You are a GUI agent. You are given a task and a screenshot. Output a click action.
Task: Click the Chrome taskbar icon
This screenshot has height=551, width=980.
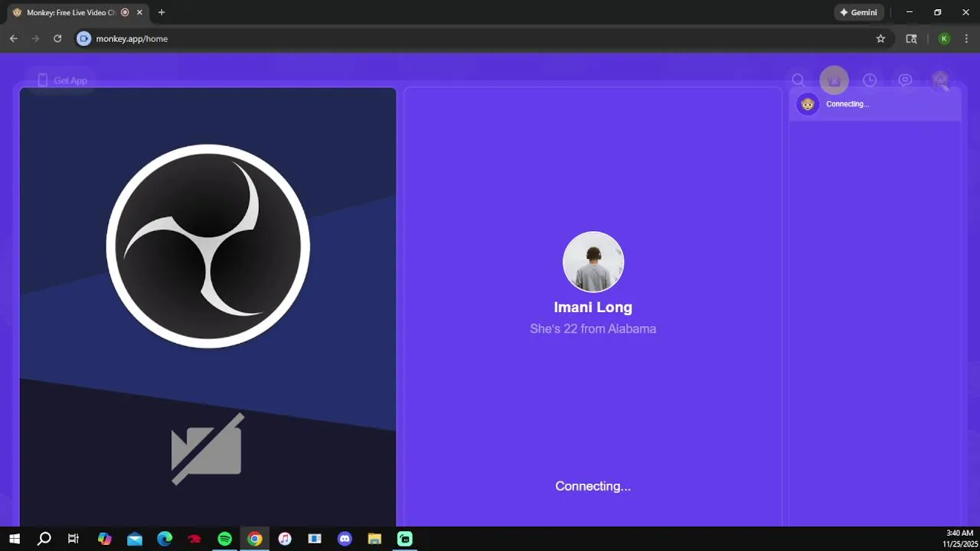click(x=255, y=539)
